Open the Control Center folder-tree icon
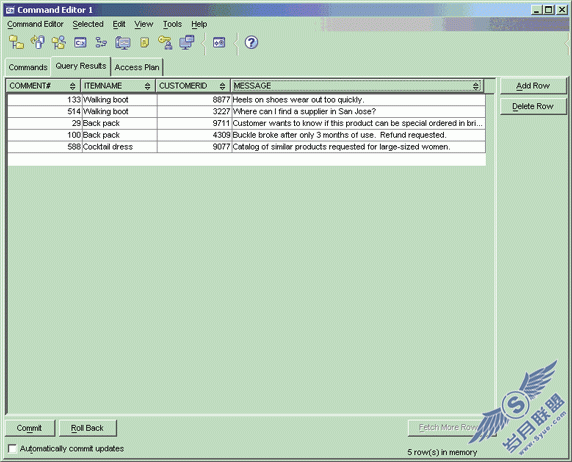This screenshot has height=462, width=572. tap(16, 42)
